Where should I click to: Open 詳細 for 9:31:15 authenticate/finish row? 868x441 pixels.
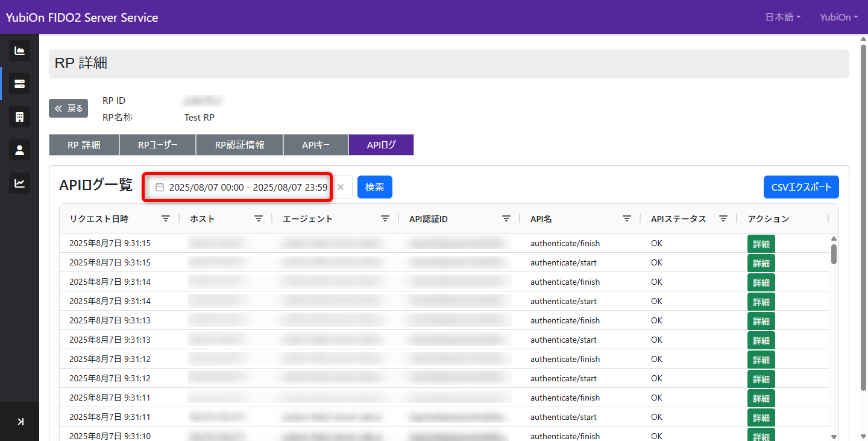pyautogui.click(x=761, y=244)
